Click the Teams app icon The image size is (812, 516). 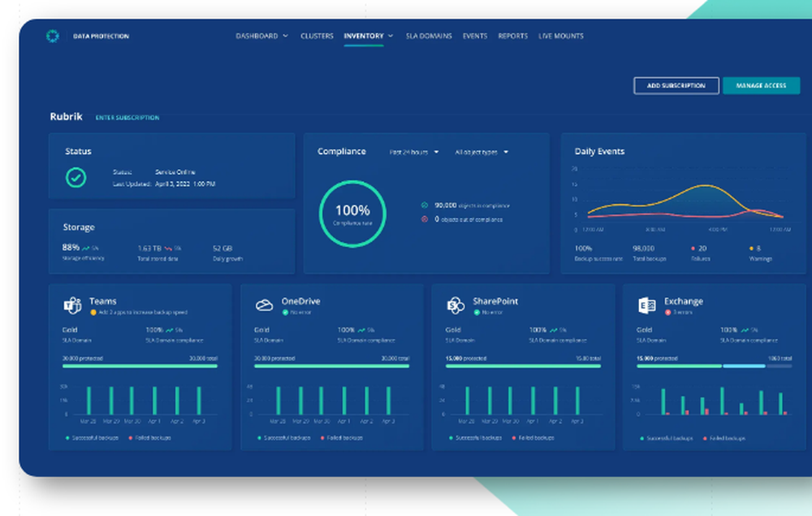pos(72,306)
